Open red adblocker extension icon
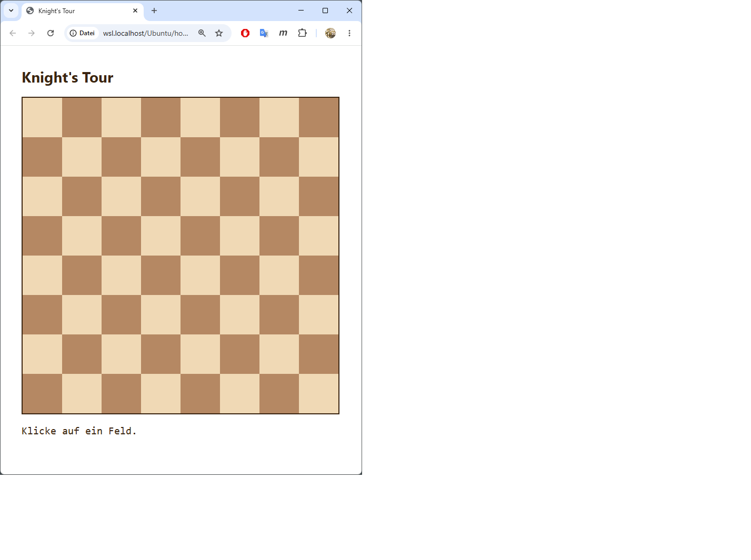Screen dimensions: 751x560 click(x=245, y=33)
